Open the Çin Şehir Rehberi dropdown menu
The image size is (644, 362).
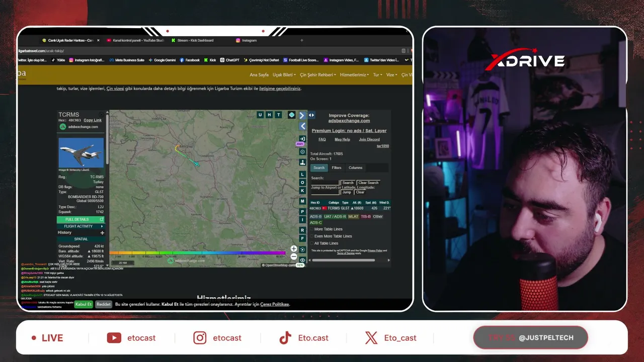(x=318, y=75)
